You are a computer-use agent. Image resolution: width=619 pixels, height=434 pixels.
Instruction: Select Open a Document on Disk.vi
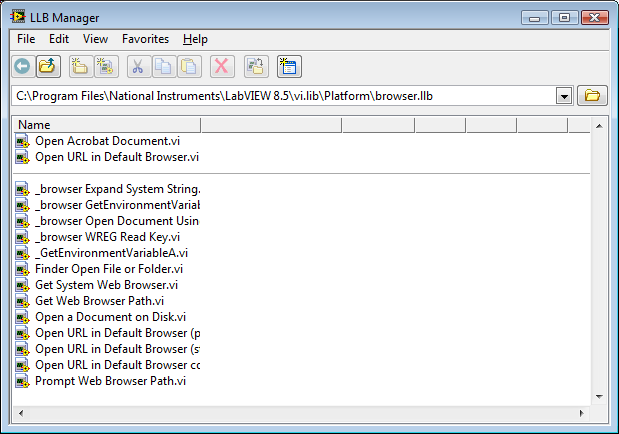(x=111, y=317)
